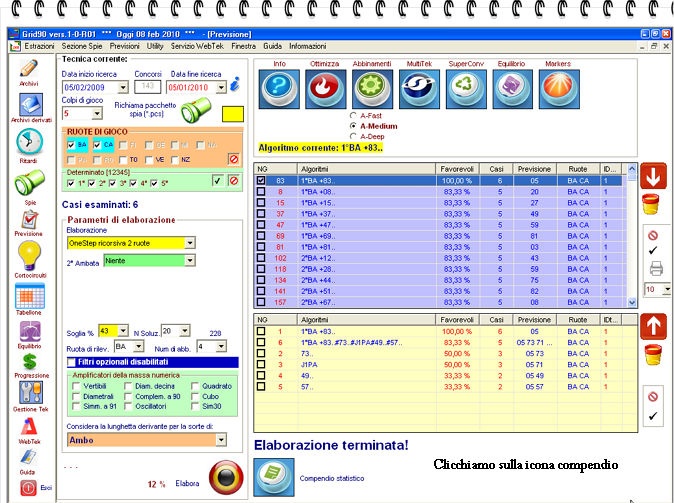Enable the Vertibili amplifier checkbox
This screenshot has height=503, width=674.
click(76, 386)
